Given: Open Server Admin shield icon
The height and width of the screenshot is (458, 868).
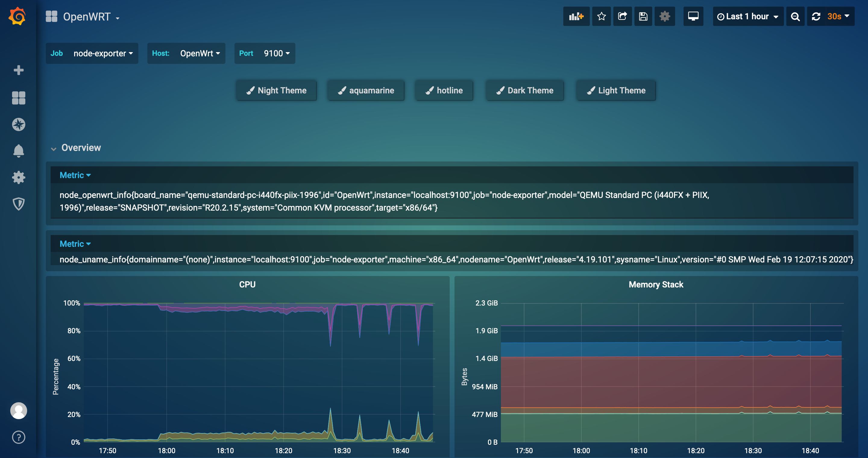Looking at the screenshot, I should (x=18, y=204).
